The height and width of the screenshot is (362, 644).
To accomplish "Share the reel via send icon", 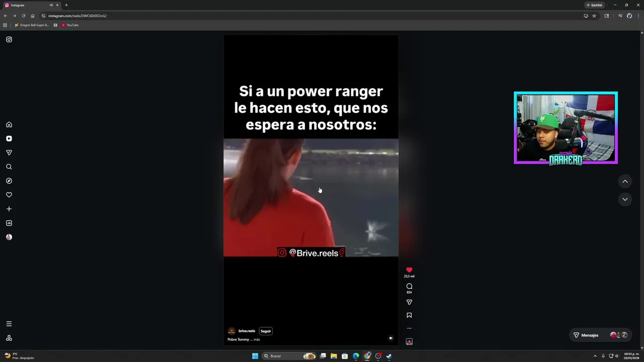I will click(409, 302).
